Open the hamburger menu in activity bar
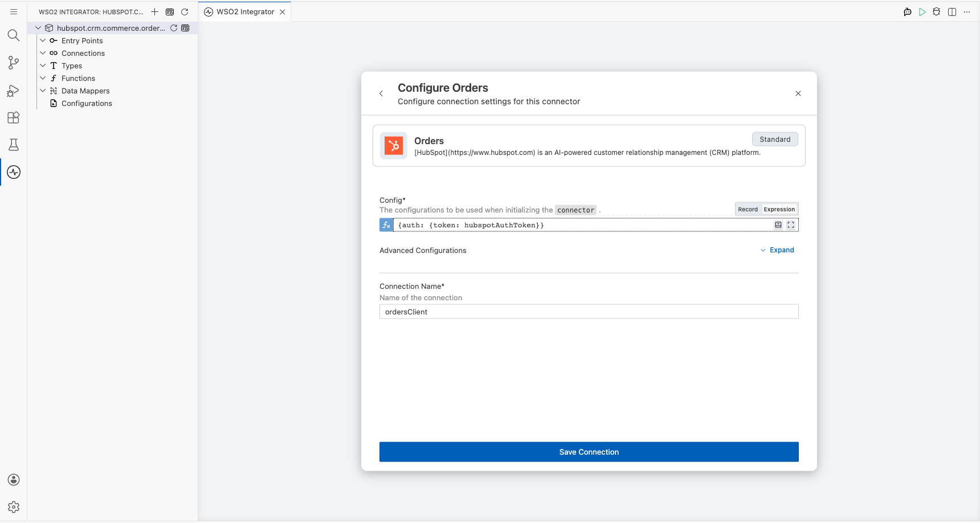 (14, 11)
